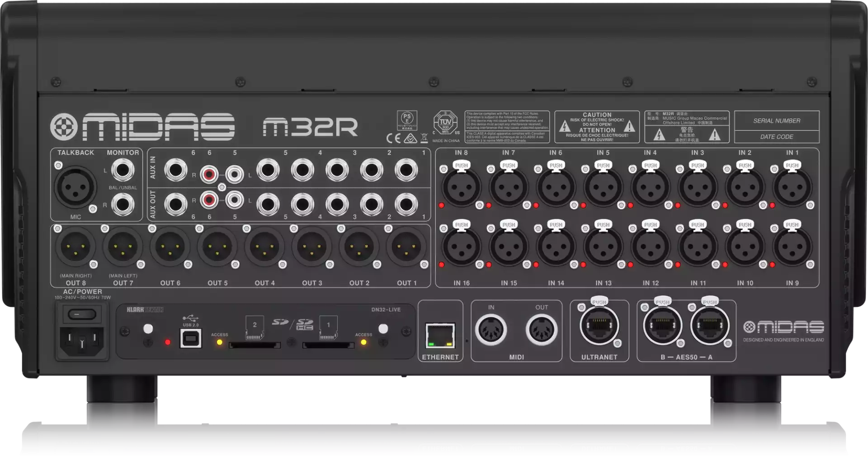Select the IN 7 XLR input

coord(509,187)
